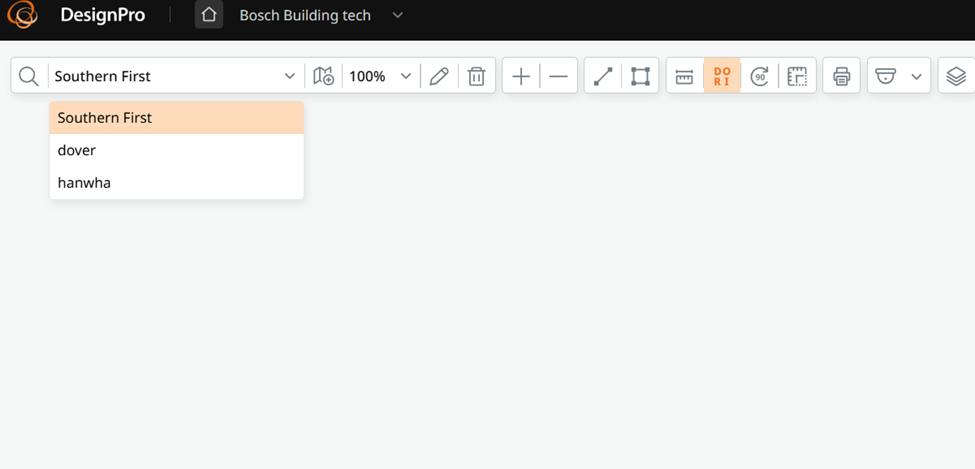This screenshot has height=469, width=975.
Task: Expand the Bosch Building tech project chevron
Action: point(398,15)
